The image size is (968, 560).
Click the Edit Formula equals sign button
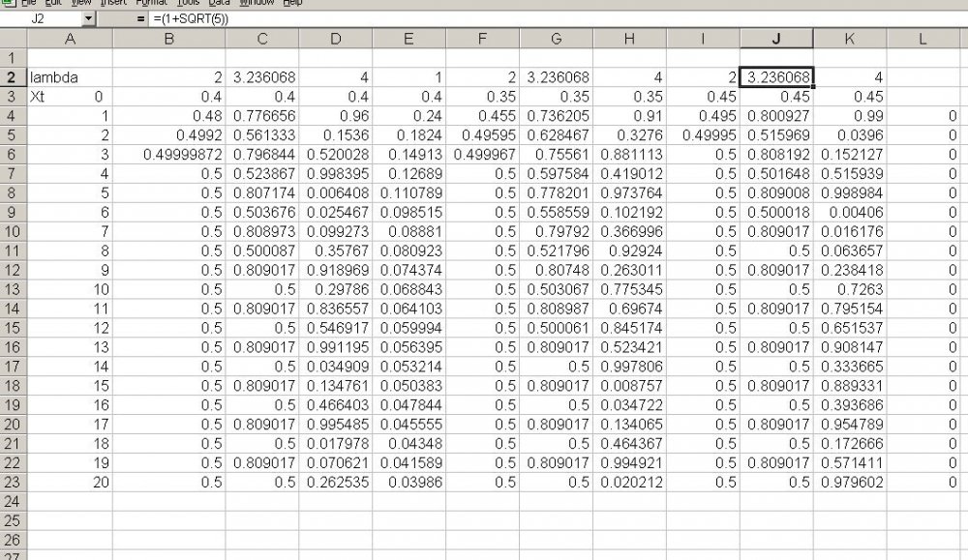tap(141, 19)
